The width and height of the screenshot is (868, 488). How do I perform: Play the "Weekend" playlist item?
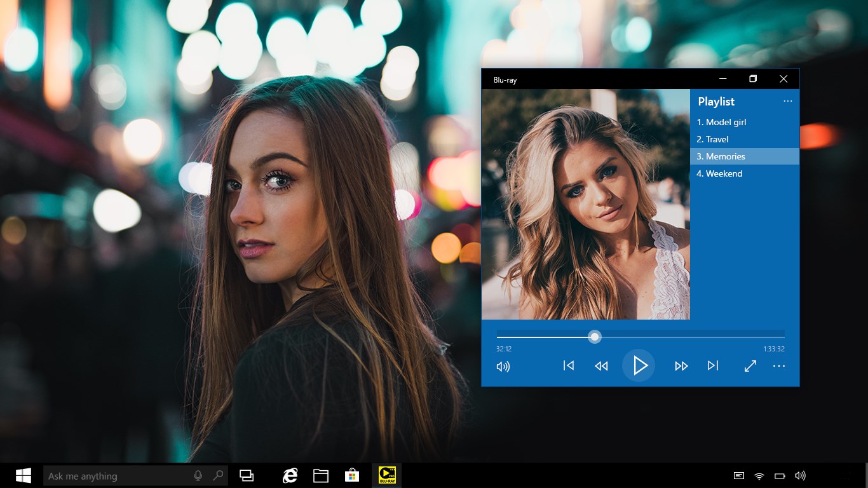pyautogui.click(x=719, y=173)
